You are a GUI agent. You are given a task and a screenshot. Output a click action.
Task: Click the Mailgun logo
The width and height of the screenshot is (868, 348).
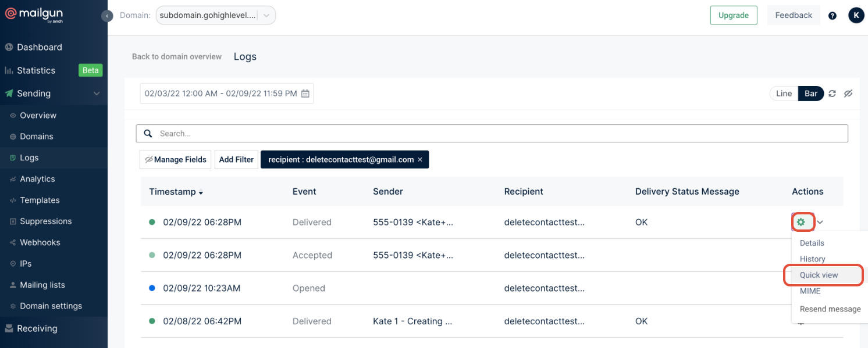[35, 15]
